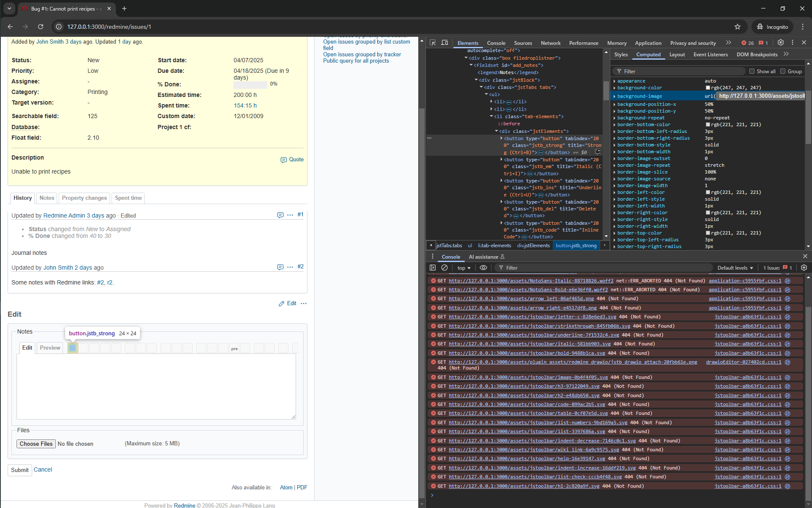Toggle the device toolbar icon in DevTools

(444, 43)
